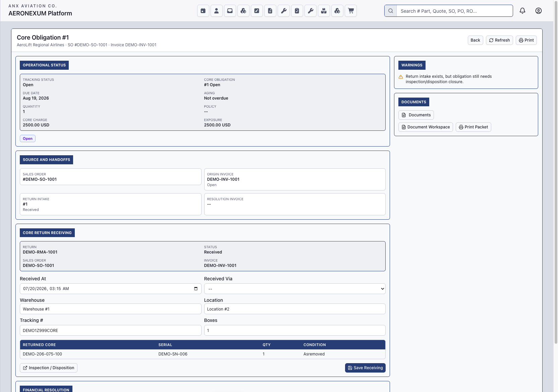Open the date picker icon in Received At

tap(196, 289)
